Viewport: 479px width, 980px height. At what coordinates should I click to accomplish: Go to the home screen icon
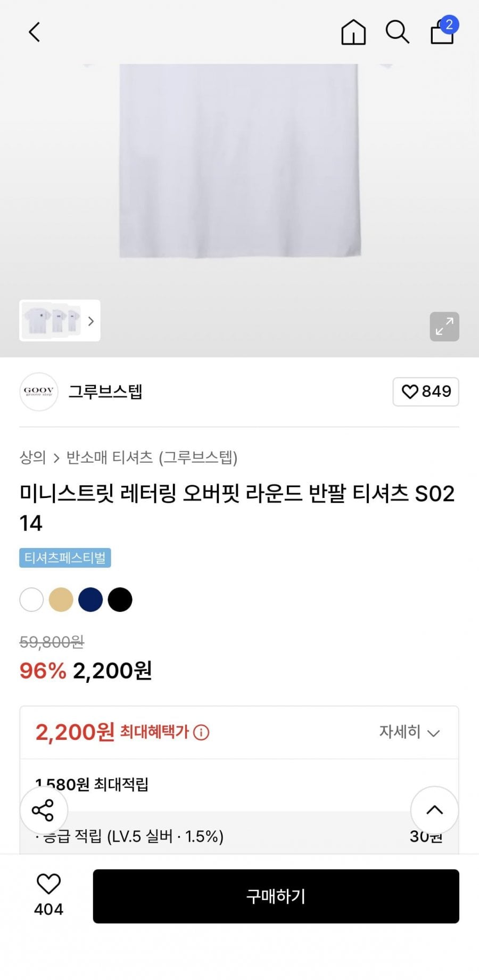pos(353,32)
